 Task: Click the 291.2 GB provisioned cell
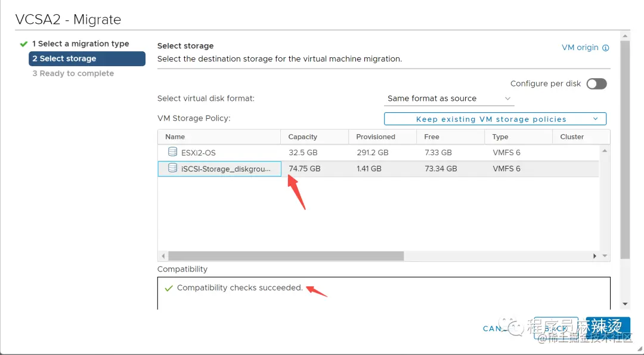373,152
